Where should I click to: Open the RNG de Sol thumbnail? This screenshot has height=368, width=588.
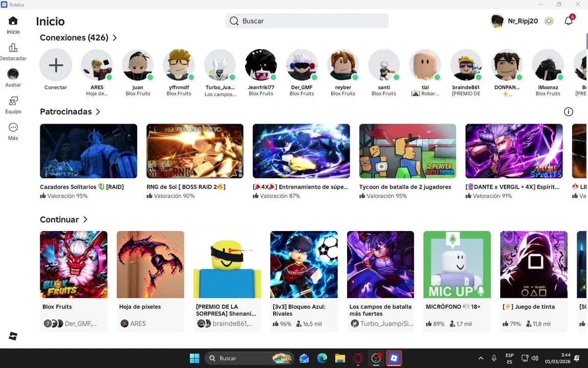pos(195,151)
